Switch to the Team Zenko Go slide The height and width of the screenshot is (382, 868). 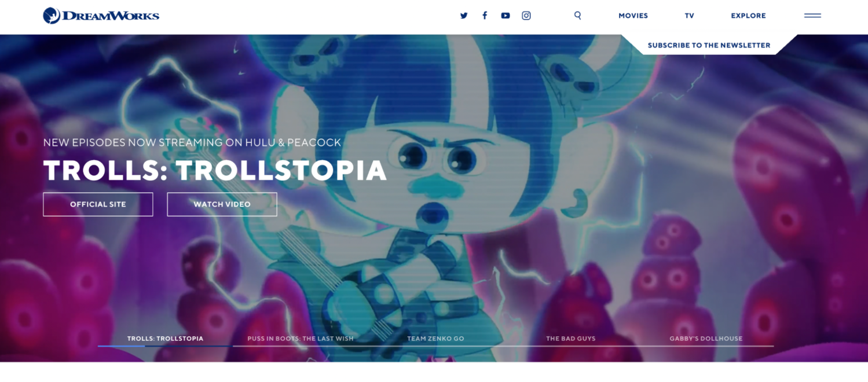(435, 339)
